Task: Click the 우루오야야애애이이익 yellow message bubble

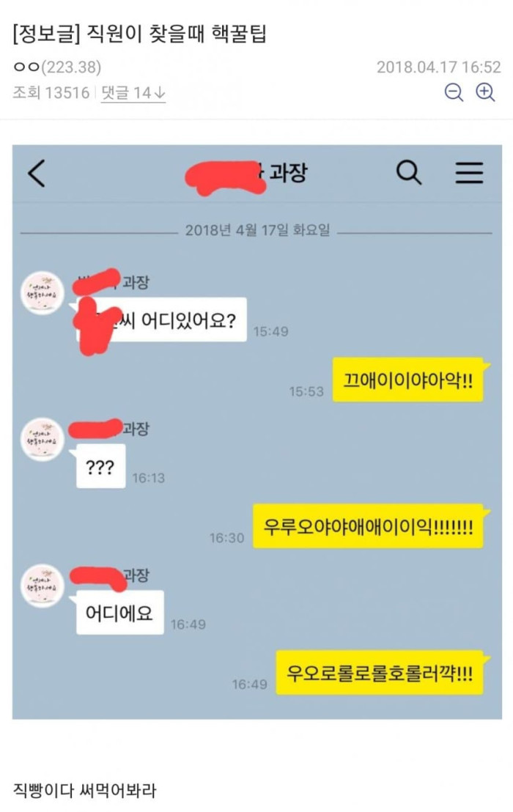Action: point(368,527)
